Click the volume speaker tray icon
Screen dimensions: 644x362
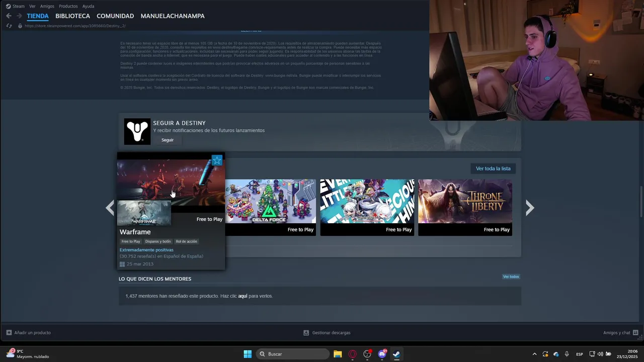600,354
